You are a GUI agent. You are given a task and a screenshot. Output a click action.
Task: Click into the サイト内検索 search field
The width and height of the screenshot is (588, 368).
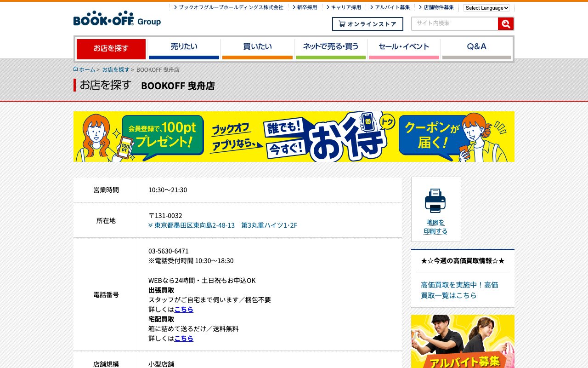(455, 23)
